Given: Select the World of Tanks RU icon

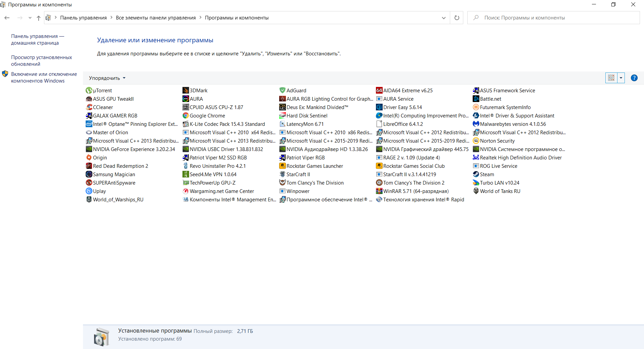Looking at the screenshot, I should [x=476, y=191].
